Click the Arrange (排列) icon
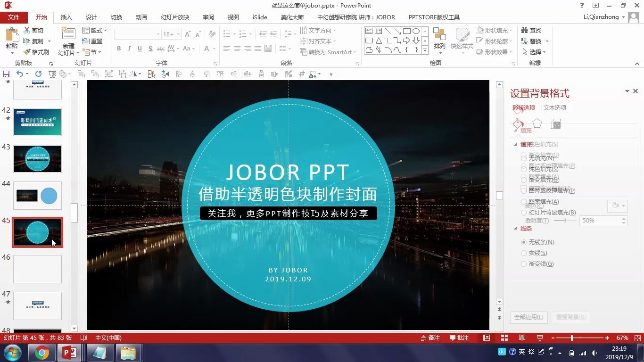644x362 pixels. [x=439, y=34]
